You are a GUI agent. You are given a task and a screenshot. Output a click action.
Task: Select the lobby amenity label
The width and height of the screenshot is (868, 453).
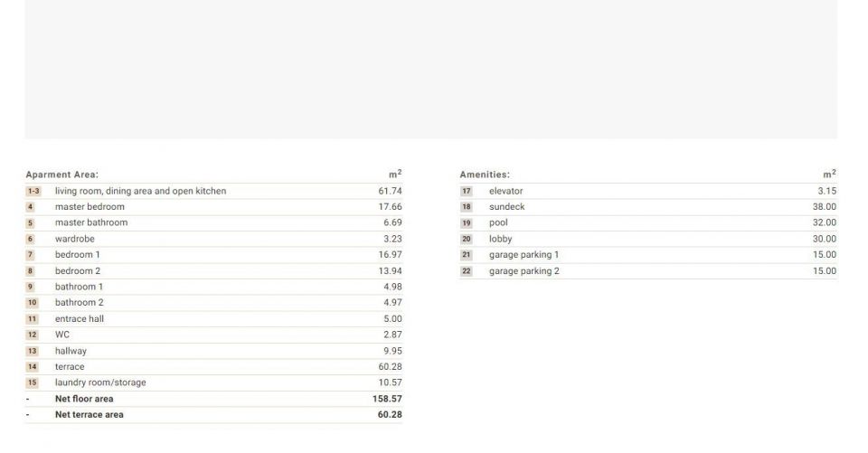click(501, 239)
